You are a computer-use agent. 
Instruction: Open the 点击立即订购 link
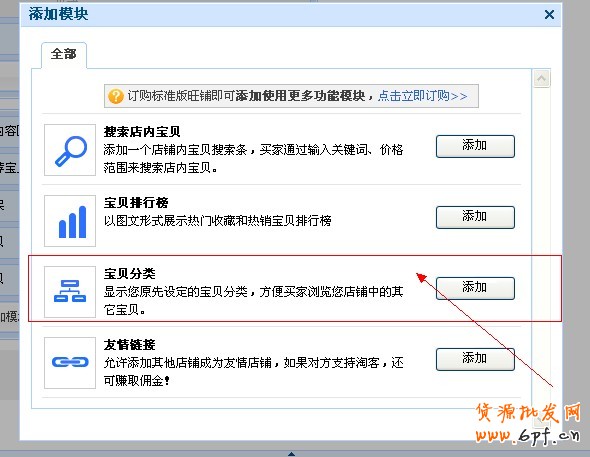pos(423,96)
